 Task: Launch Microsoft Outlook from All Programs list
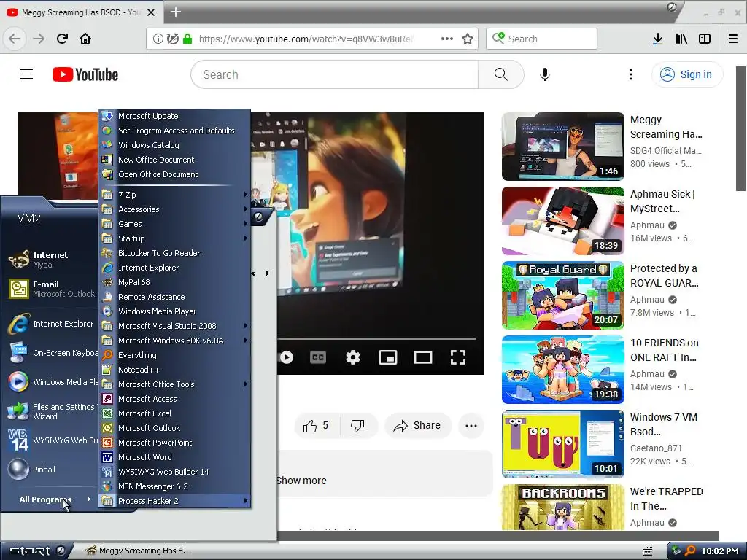pos(174,428)
